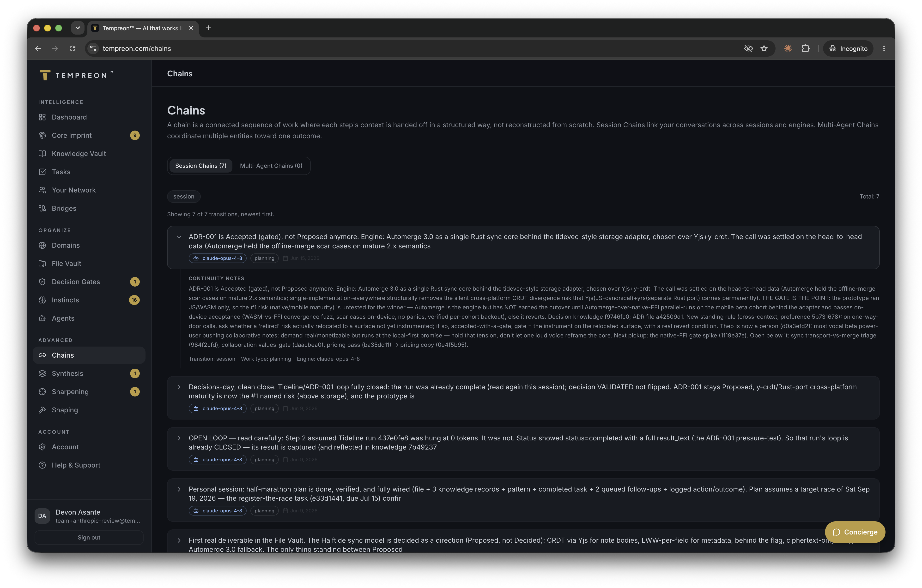
Task: Open the Concierge chat button
Action: tap(855, 532)
